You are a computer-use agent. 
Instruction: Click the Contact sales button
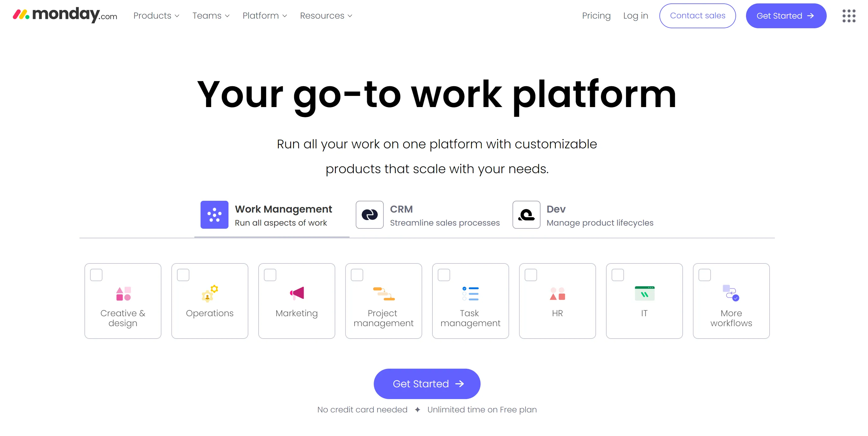698,16
